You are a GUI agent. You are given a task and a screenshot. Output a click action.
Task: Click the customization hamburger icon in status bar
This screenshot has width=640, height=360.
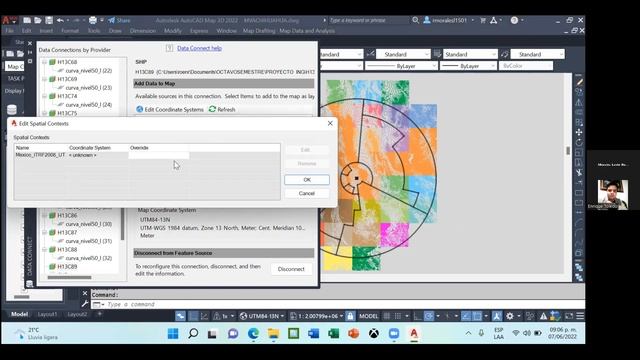pyautogui.click(x=580, y=316)
